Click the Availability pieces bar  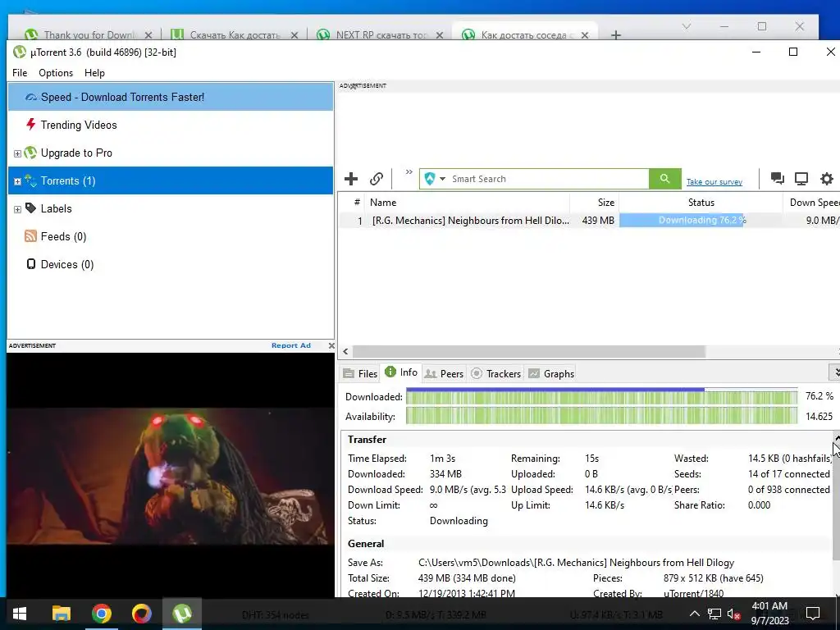click(601, 416)
